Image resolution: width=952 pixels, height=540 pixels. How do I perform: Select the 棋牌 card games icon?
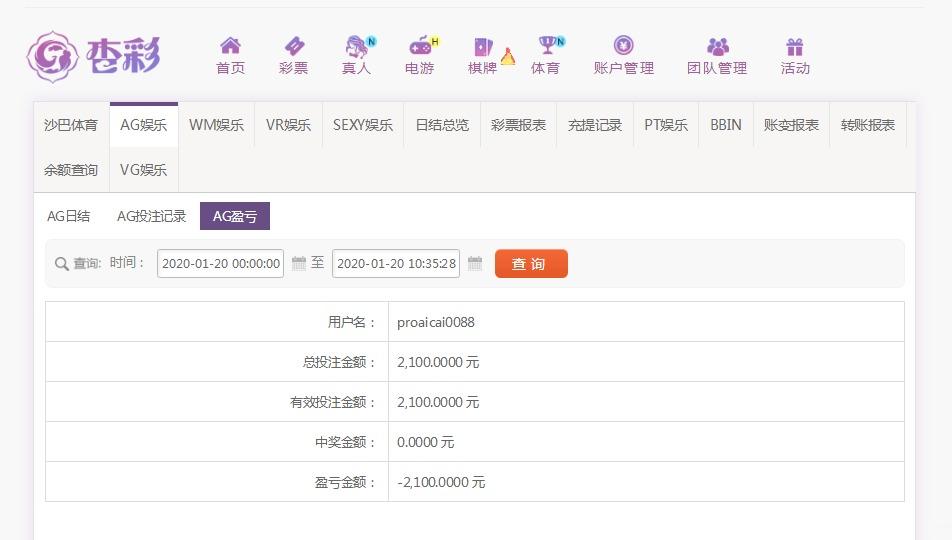pyautogui.click(x=484, y=46)
